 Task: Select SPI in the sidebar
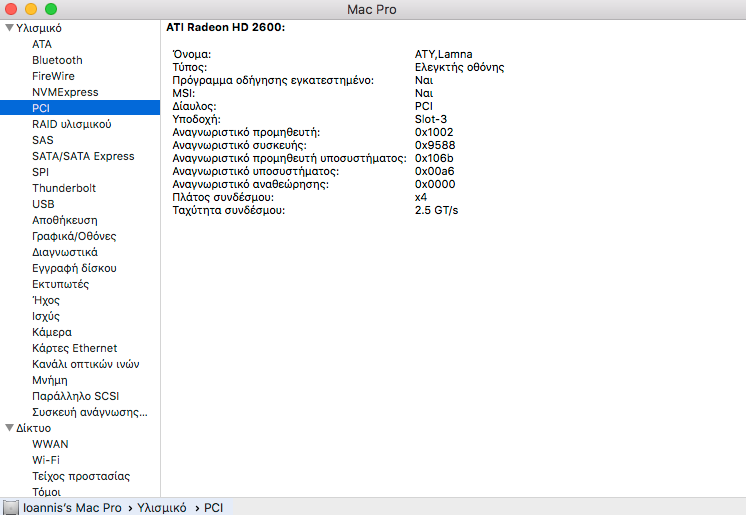tap(40, 172)
